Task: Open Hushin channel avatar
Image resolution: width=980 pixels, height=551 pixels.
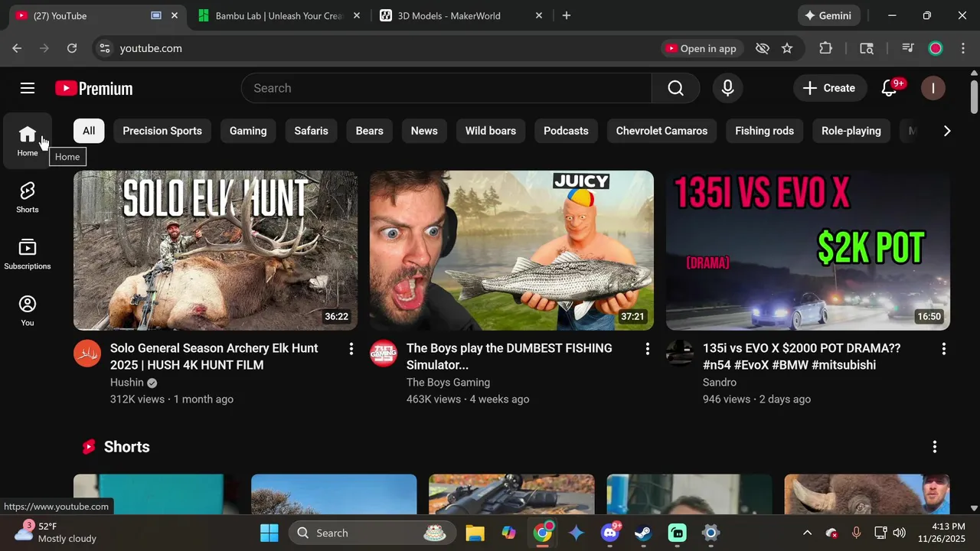Action: click(87, 354)
